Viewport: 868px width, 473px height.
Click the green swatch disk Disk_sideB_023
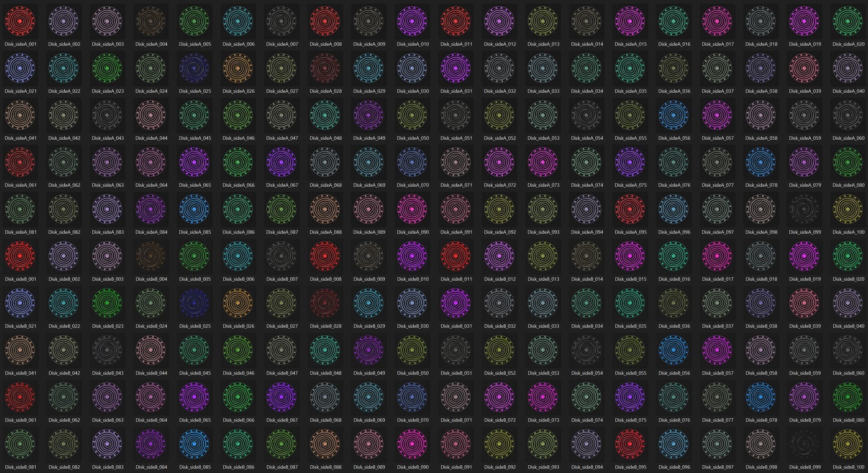[107, 303]
